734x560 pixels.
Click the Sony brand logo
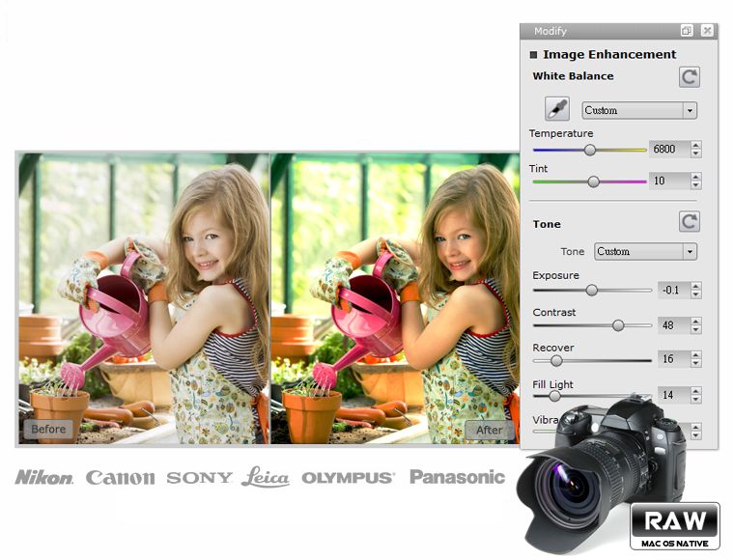199,478
